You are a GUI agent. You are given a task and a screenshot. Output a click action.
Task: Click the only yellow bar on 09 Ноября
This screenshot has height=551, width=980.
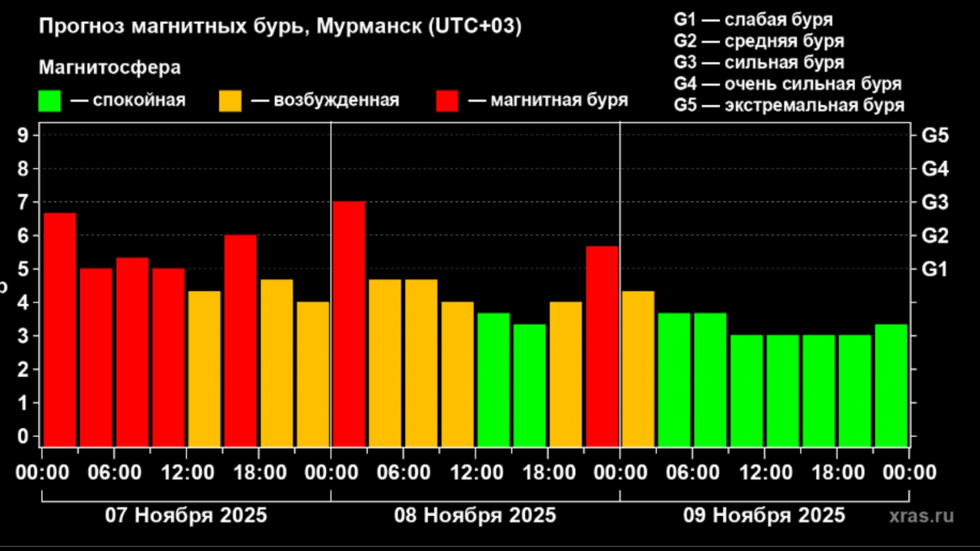click(x=638, y=369)
